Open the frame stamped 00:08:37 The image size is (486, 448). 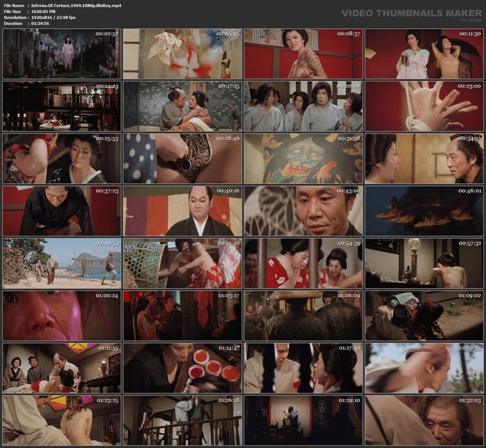(x=303, y=54)
